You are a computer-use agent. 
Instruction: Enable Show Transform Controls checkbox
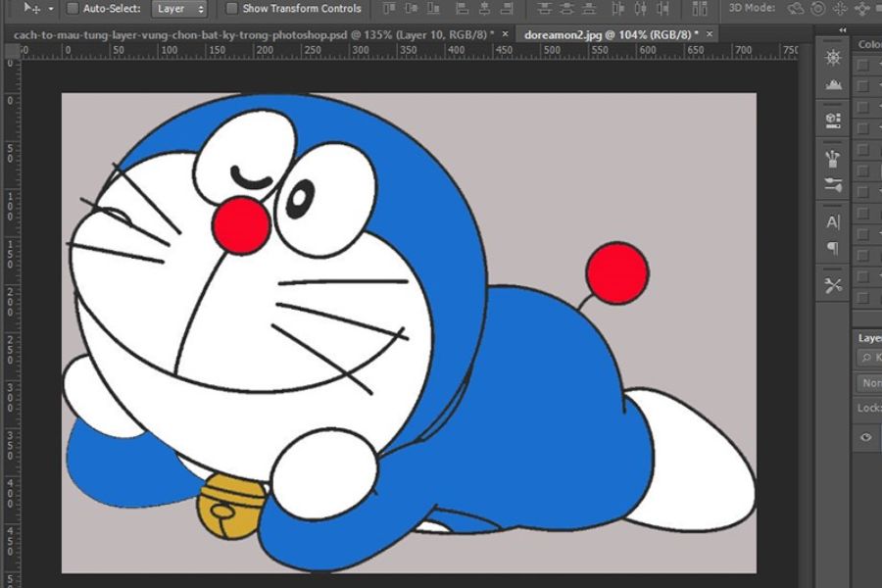[x=231, y=9]
